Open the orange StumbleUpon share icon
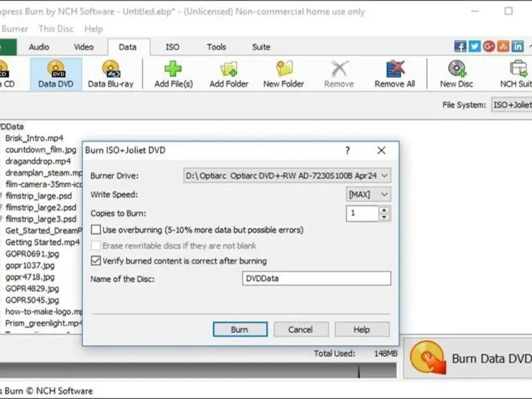Viewport: 532px width, 399px height. (x=503, y=47)
